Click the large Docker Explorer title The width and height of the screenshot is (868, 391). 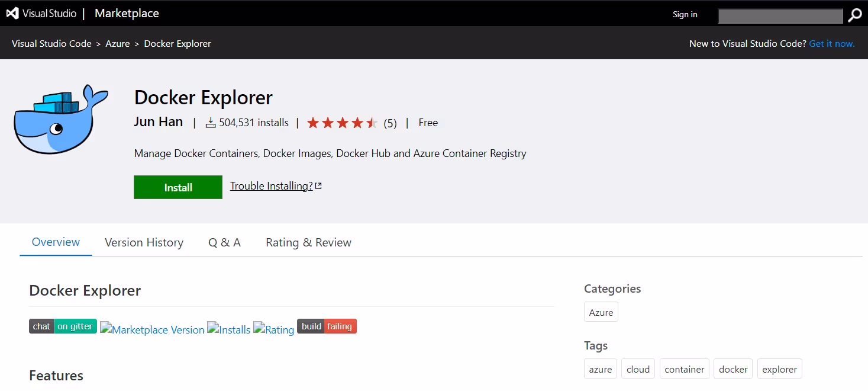coord(204,97)
